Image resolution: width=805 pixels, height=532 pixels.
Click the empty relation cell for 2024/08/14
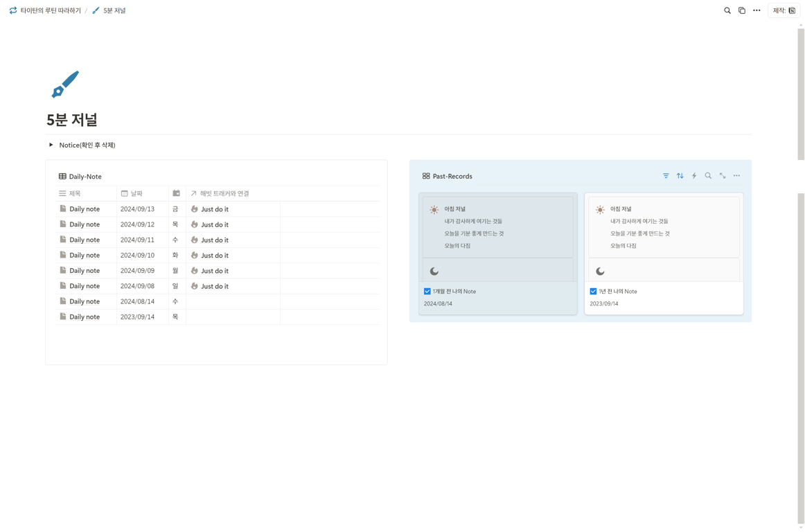(x=233, y=301)
